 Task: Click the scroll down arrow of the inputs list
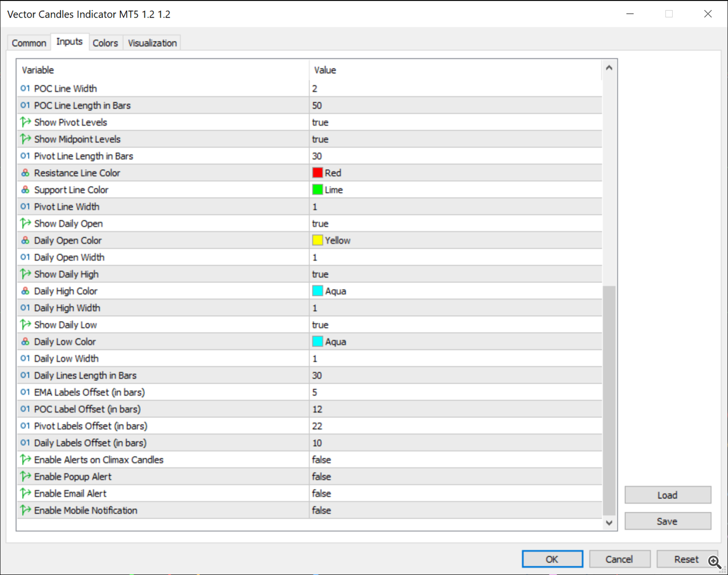click(609, 523)
